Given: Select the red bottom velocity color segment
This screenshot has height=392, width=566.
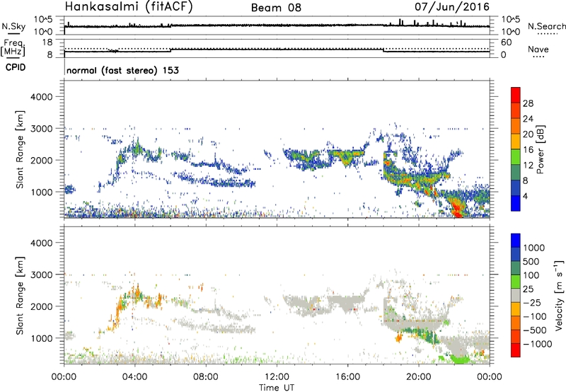Looking at the screenshot, I should coord(516,350).
